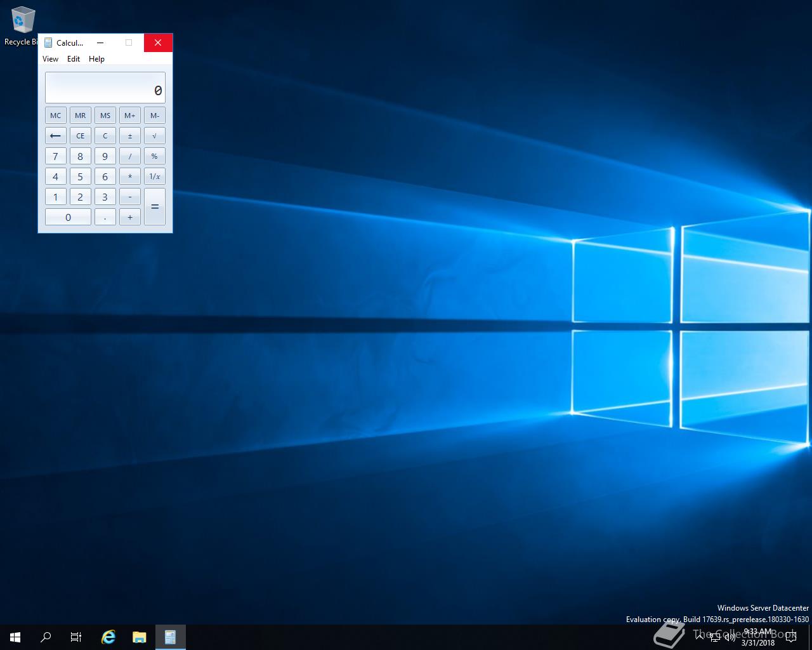Viewport: 812px width, 650px height.
Task: Click digit 1 on Calculator
Action: coord(55,197)
